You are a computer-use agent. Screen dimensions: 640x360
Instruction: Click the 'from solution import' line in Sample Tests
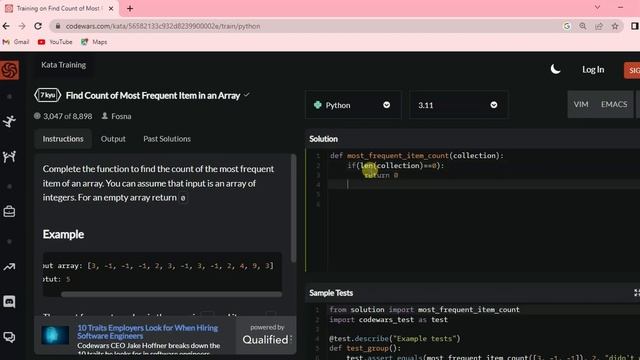click(x=424, y=310)
